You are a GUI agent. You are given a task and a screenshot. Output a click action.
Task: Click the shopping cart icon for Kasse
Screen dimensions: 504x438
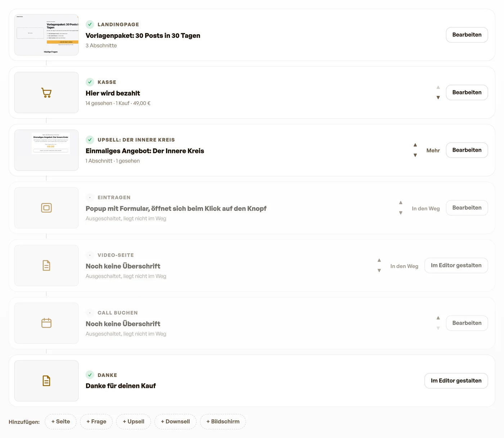tap(46, 93)
